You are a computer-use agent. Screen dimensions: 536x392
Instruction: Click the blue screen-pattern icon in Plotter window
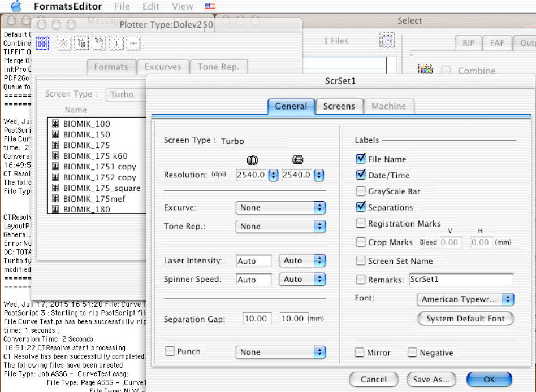(x=43, y=43)
